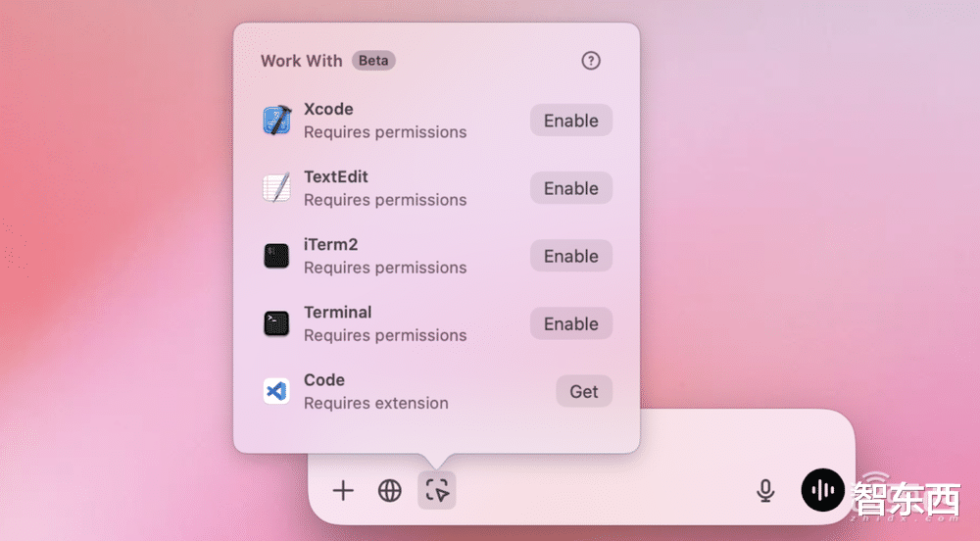Click the "Work With" heading
This screenshot has width=980, height=541.
click(301, 61)
